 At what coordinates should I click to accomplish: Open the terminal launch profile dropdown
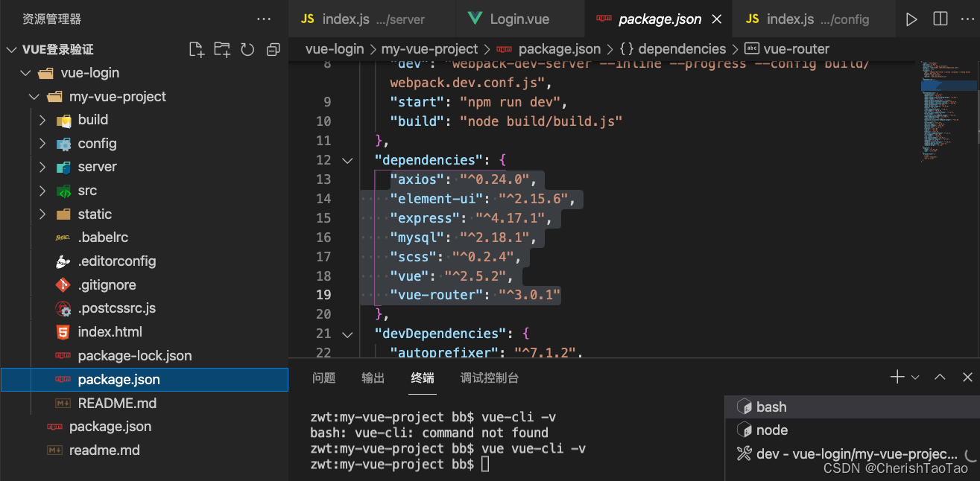tap(915, 378)
